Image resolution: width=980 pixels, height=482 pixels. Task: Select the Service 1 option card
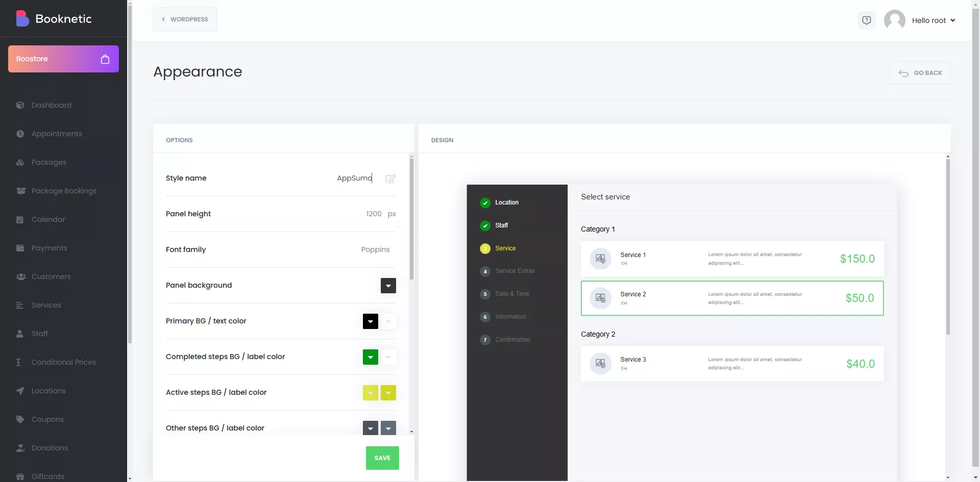pos(731,259)
